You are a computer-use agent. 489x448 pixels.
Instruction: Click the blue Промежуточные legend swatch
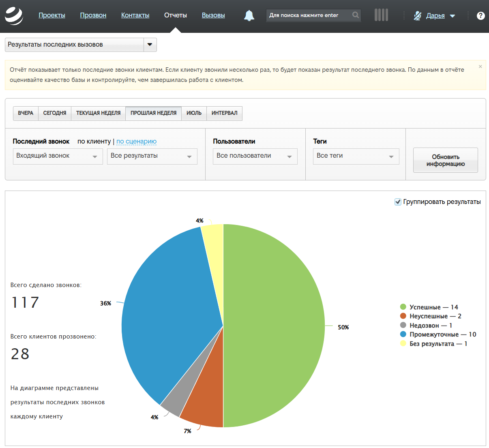point(403,334)
